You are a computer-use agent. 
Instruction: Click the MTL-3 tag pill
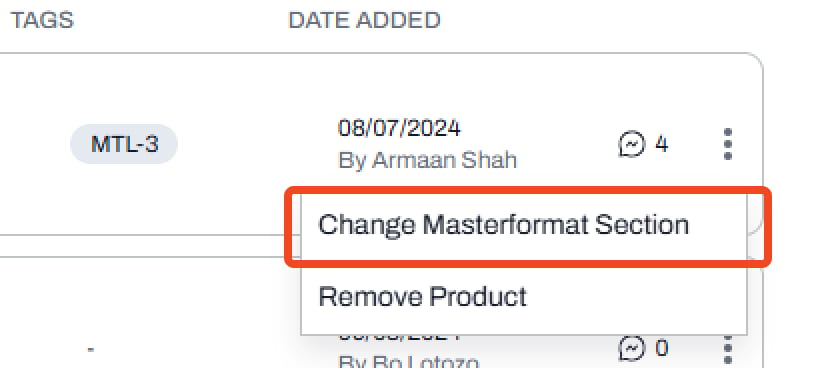click(124, 144)
